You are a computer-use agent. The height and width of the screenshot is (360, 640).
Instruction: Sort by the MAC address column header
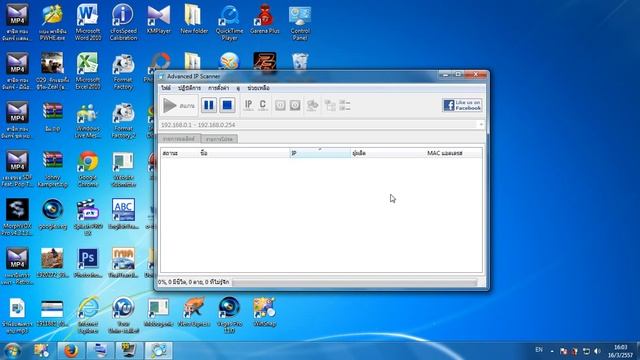[453, 153]
